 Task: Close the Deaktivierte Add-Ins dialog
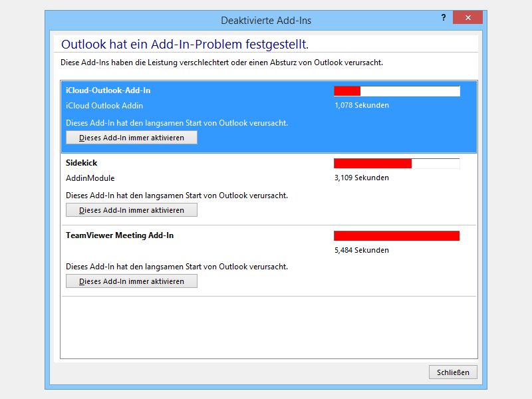click(x=467, y=18)
